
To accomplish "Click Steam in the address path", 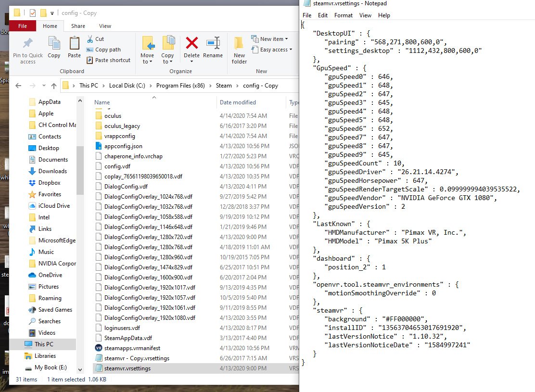I will pos(224,86).
